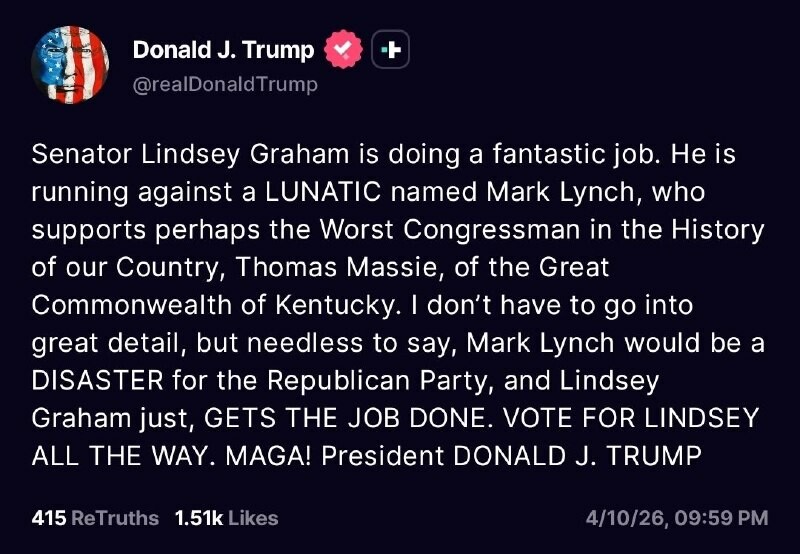Click "Senator Lindsey Graham" at post start

pos(164,155)
